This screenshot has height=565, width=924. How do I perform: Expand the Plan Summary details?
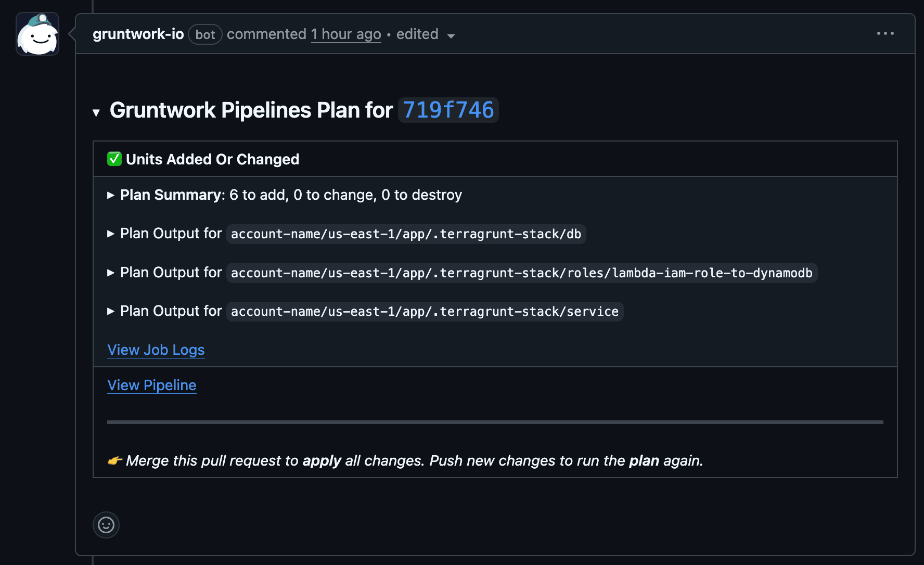click(x=111, y=195)
